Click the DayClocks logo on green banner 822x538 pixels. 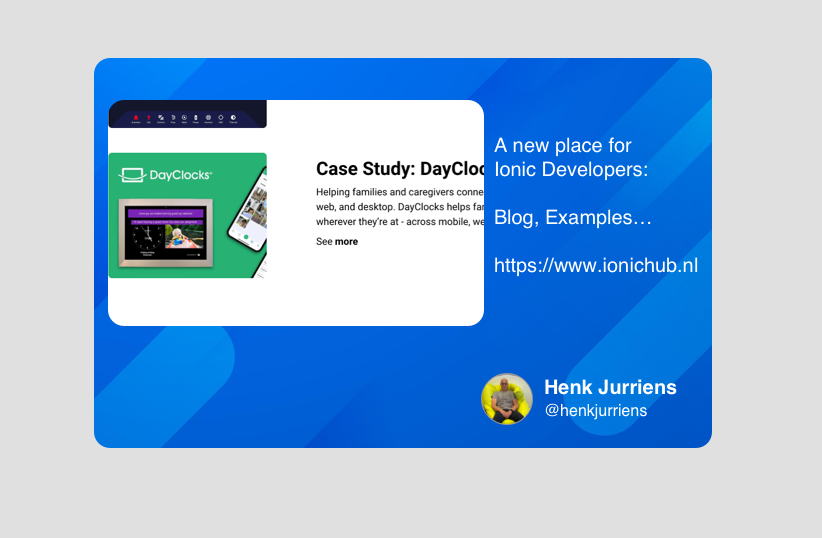pos(165,175)
